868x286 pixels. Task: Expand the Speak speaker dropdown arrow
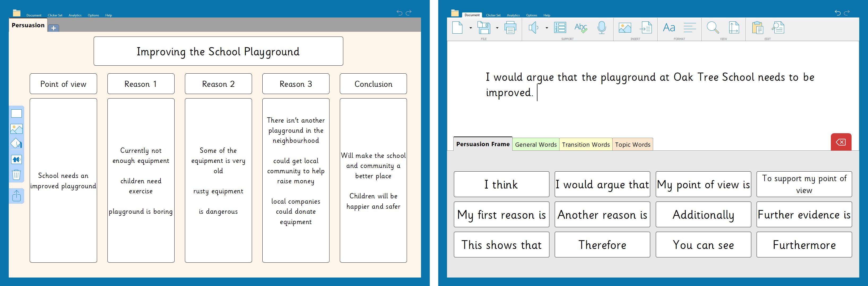tap(546, 28)
